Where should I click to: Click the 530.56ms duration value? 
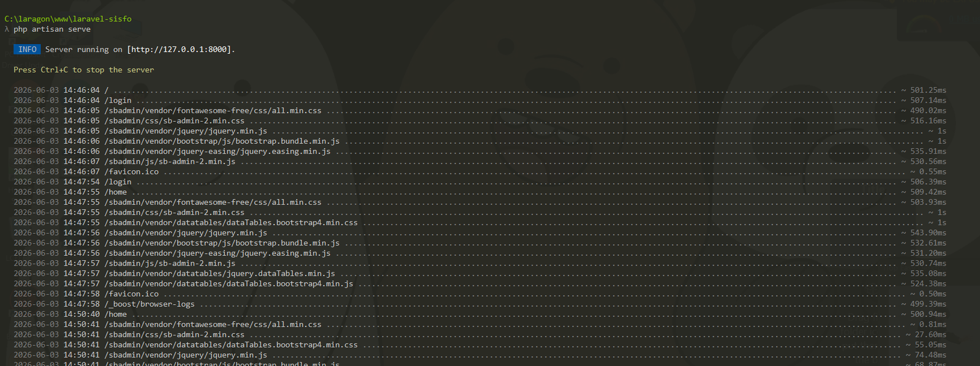(928, 162)
